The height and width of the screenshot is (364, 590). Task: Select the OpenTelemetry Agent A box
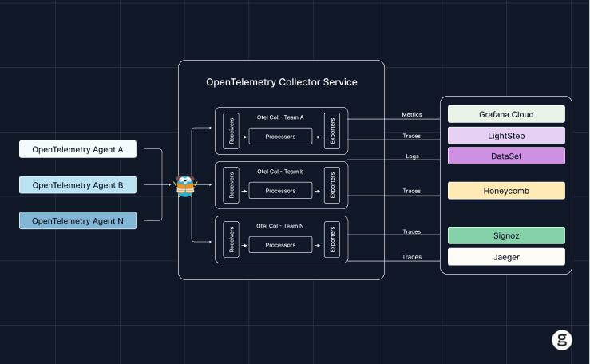(78, 149)
